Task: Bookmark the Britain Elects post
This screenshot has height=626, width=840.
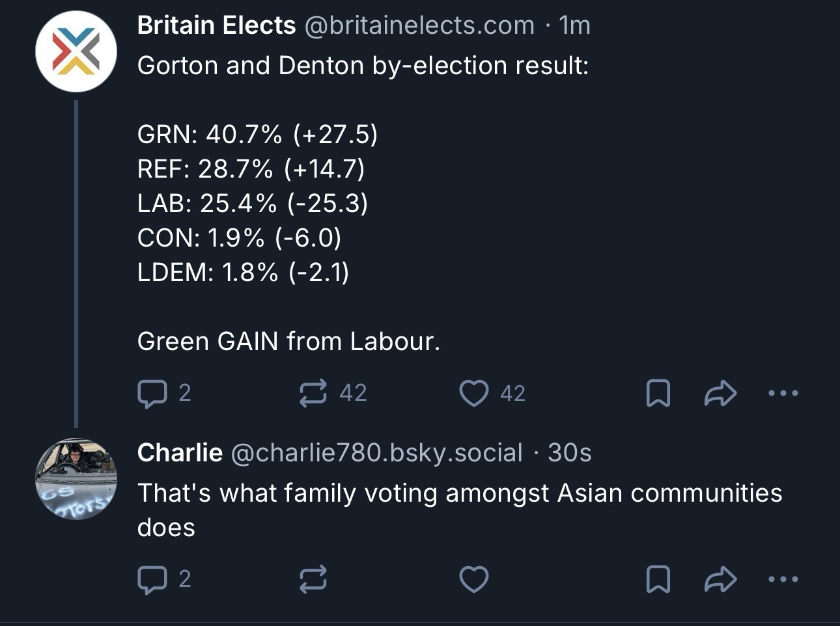Action: pos(658,393)
